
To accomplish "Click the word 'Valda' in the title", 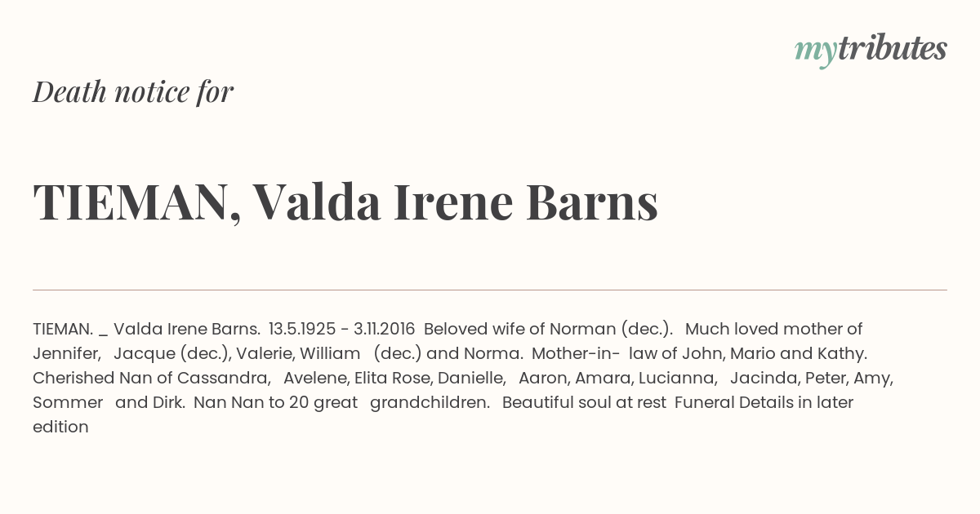I will [x=317, y=202].
